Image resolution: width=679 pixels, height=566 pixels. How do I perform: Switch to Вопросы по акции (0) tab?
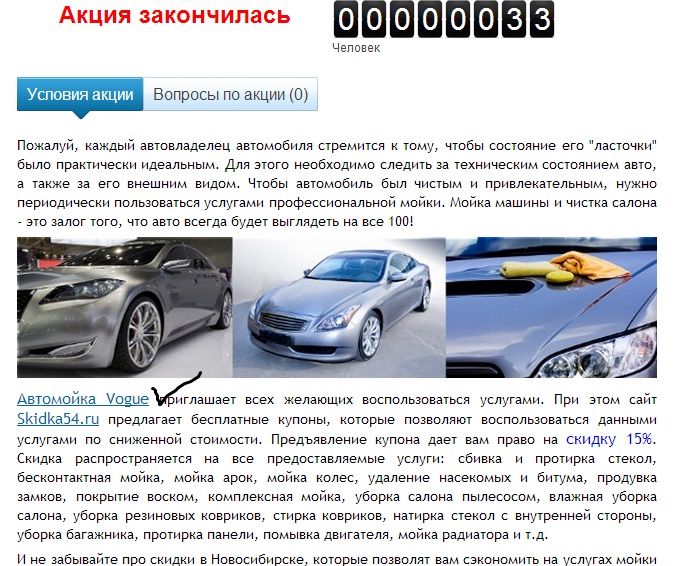point(230,94)
